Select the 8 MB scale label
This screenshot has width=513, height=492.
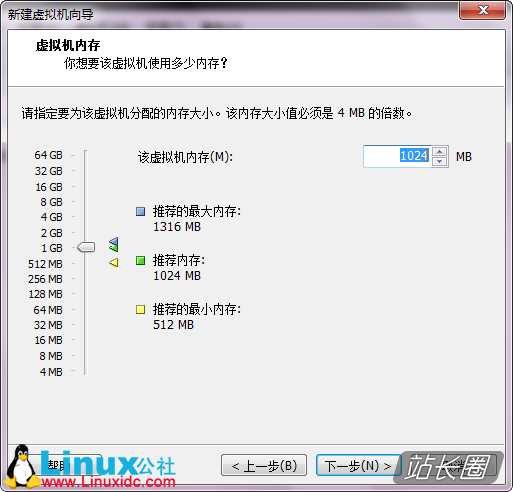(51, 356)
